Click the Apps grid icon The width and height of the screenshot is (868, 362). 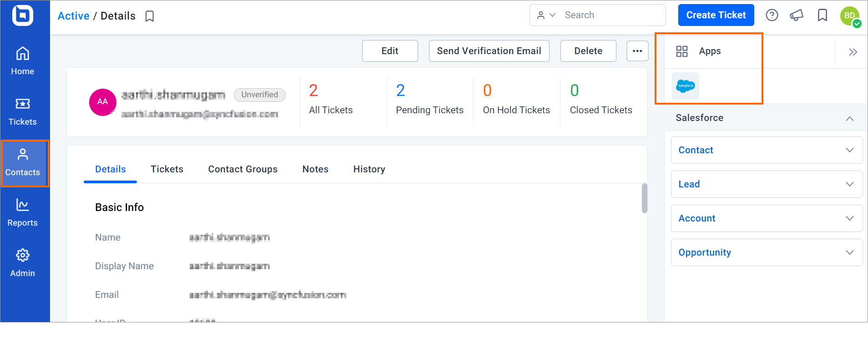pos(681,51)
